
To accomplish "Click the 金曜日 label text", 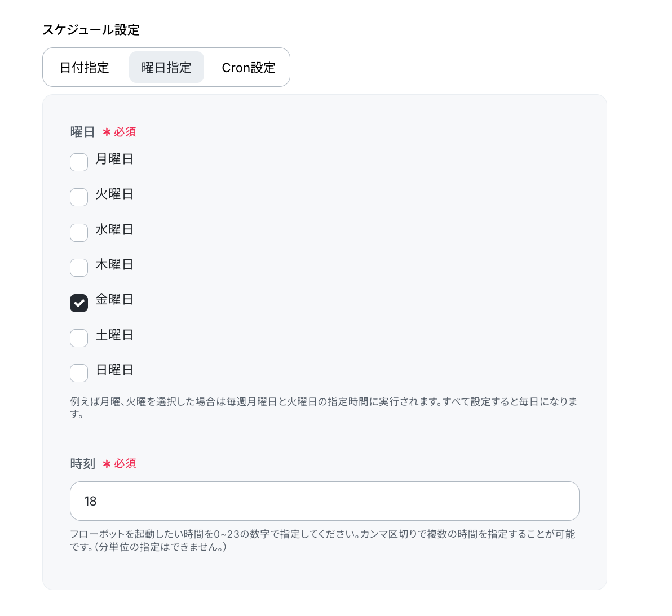I will [x=114, y=299].
